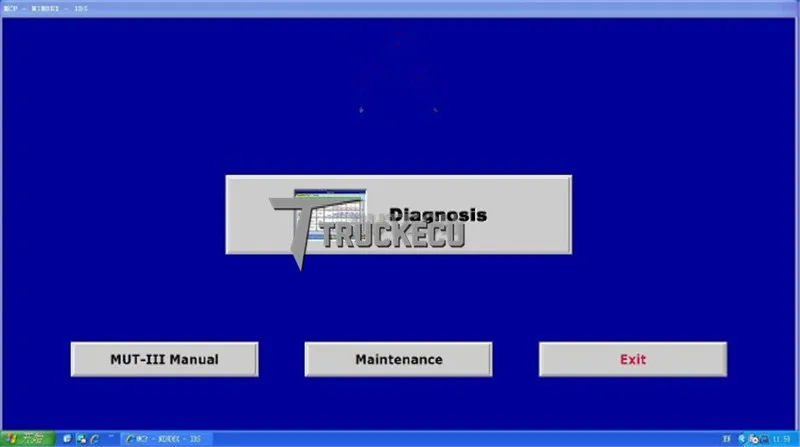Launch Internet Explorer from quick launch

coord(95,439)
